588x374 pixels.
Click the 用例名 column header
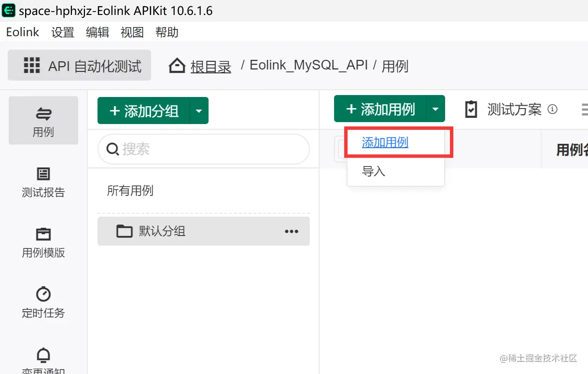(x=572, y=150)
